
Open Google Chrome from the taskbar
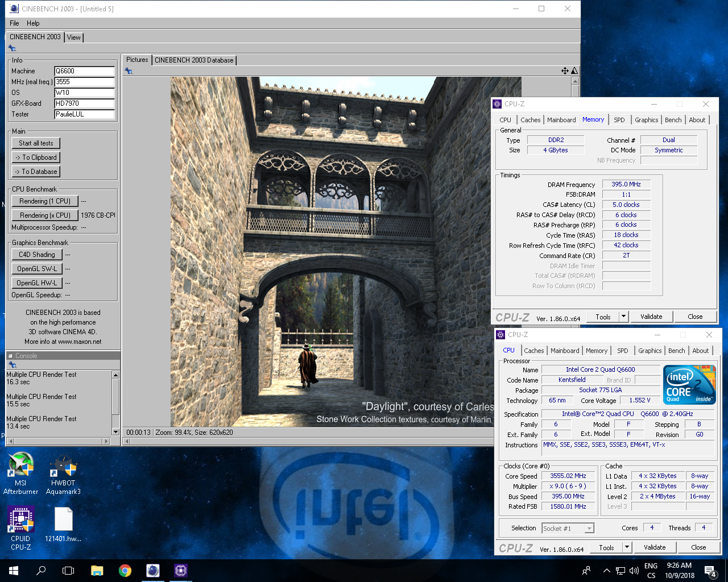coord(125,571)
